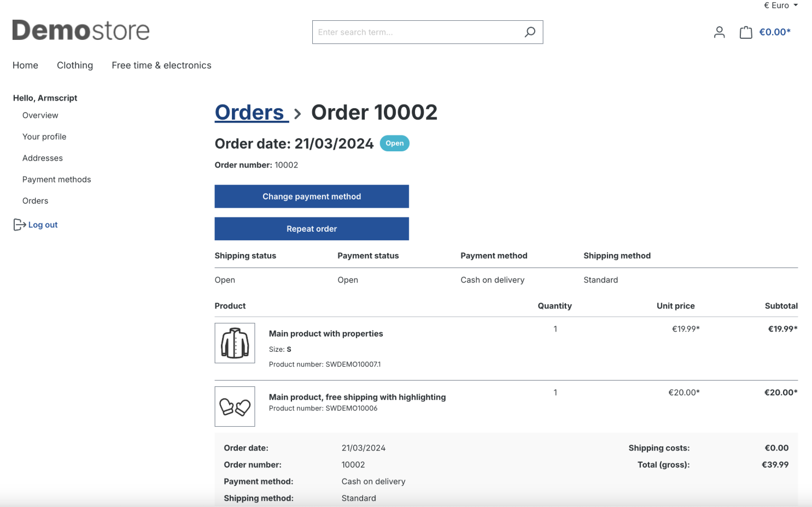The image size is (812, 507).
Task: Open the Euro currency dropdown
Action: [x=780, y=5]
